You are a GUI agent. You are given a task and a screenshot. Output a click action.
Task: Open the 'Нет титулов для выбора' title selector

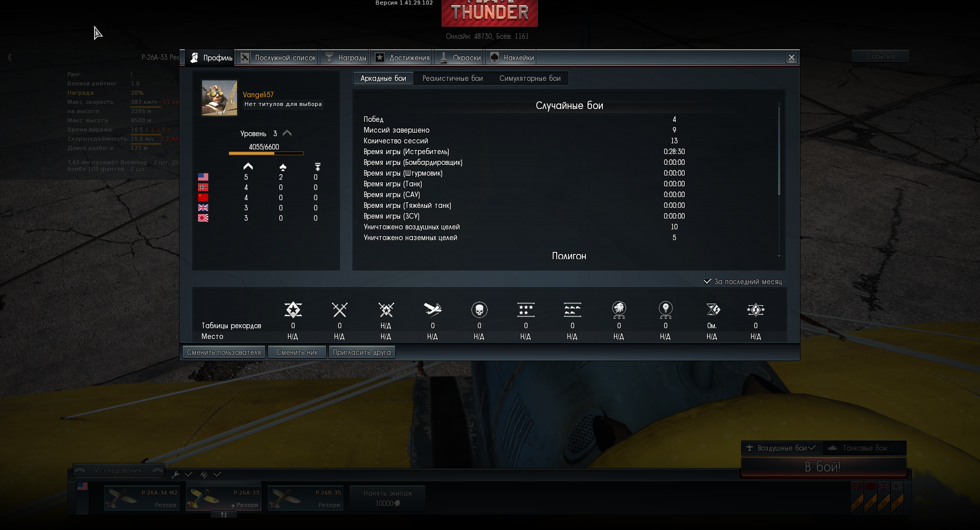point(283,104)
